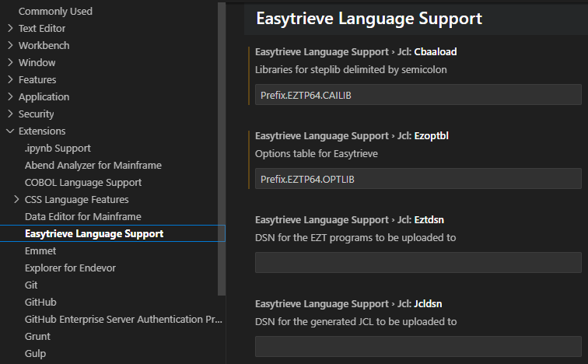The width and height of the screenshot is (588, 364).
Task: Click the Ezoptbl options table field
Action: (418, 179)
